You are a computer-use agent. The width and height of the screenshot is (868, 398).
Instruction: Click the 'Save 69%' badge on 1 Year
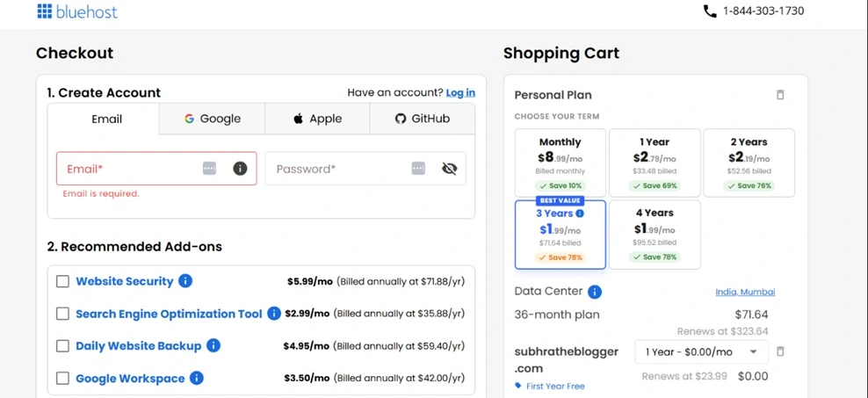655,185
